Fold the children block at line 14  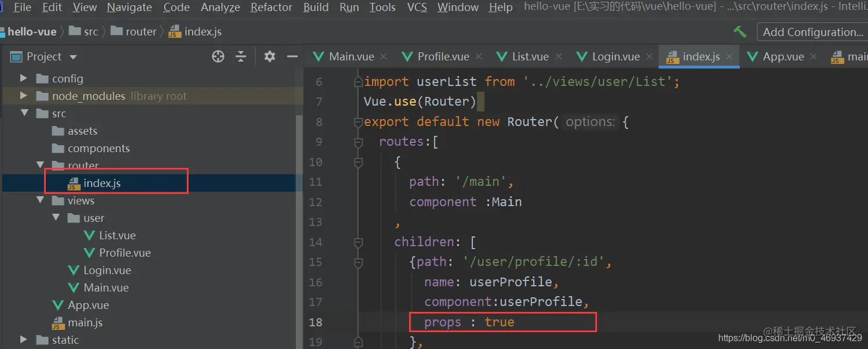click(x=358, y=242)
